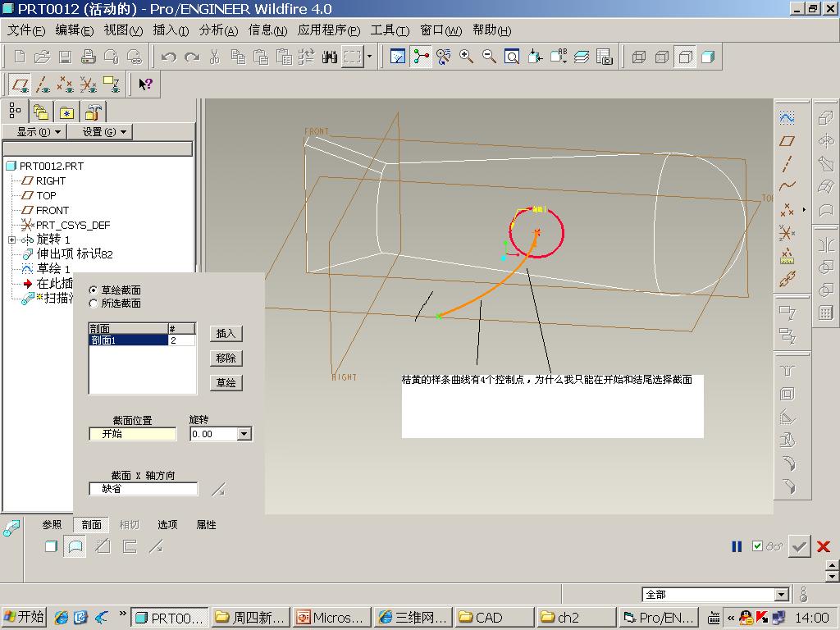Toggle coordinate systems display
The width and height of the screenshot is (840, 630).
[x=89, y=84]
